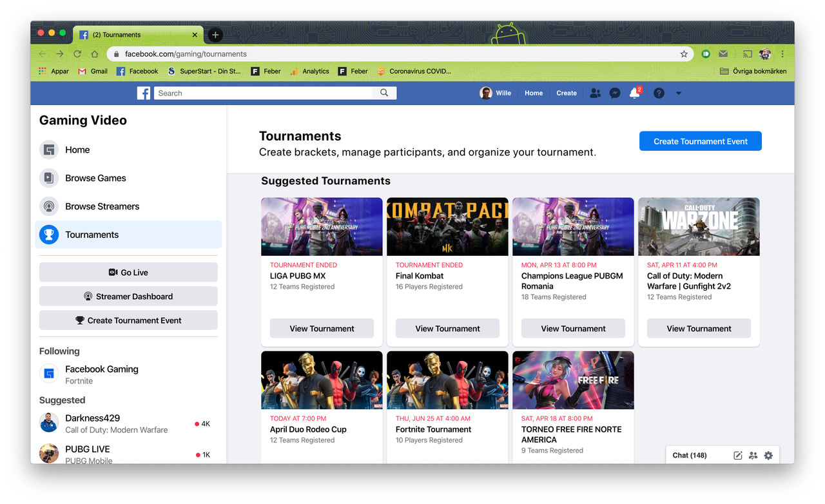
Task: Select the (2) Tournaments browser tab
Action: click(x=139, y=35)
